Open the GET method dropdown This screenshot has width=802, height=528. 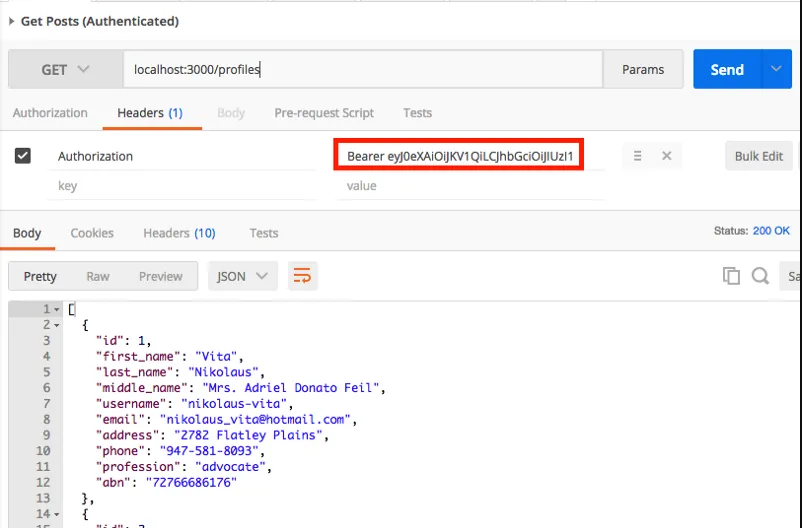click(x=65, y=69)
